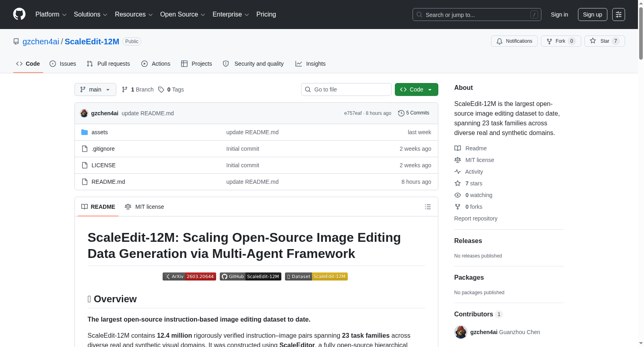This screenshot has width=644, height=347.
Task: Switch to the Issues tab
Action: coord(63,64)
